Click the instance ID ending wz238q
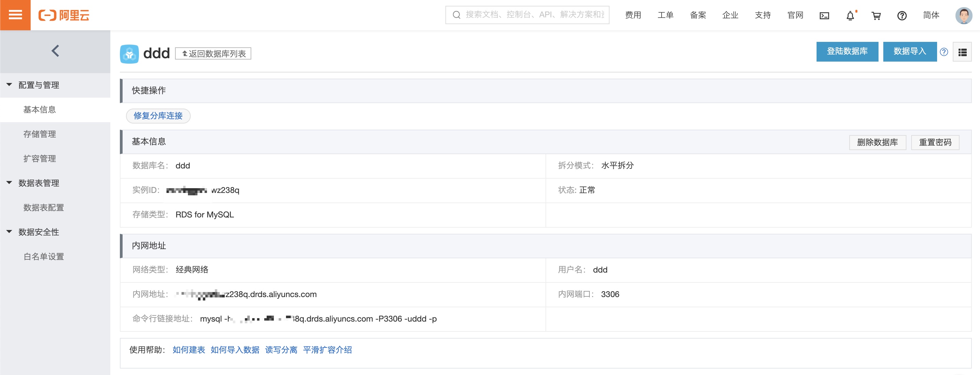The width and height of the screenshot is (980, 375). click(x=203, y=190)
